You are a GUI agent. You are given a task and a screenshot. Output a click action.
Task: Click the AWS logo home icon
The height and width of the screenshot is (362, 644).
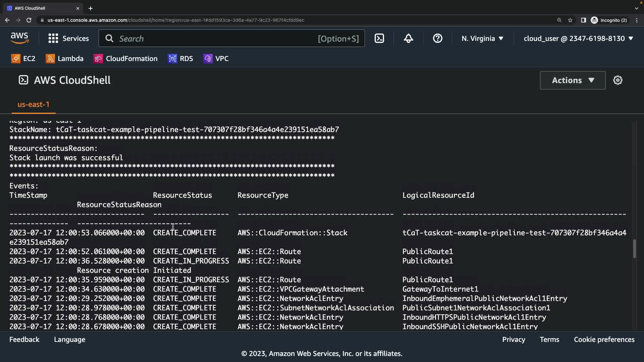(x=19, y=39)
